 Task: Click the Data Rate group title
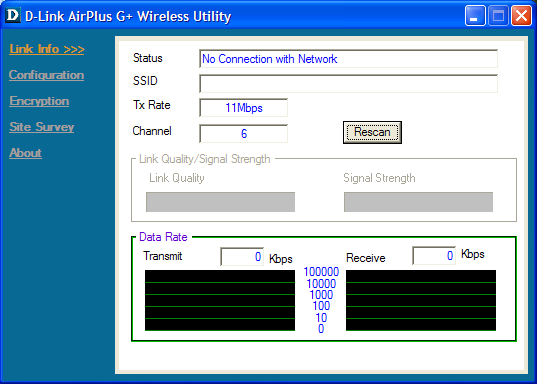click(163, 237)
